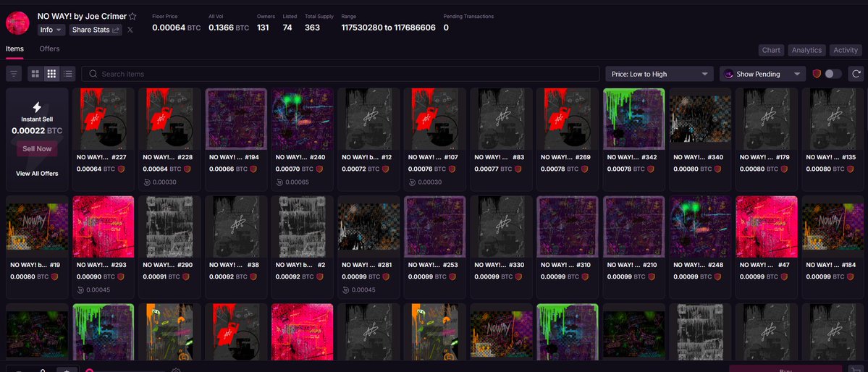Switch to large grid view
Viewport: 868px width, 372px height.
pos(35,74)
